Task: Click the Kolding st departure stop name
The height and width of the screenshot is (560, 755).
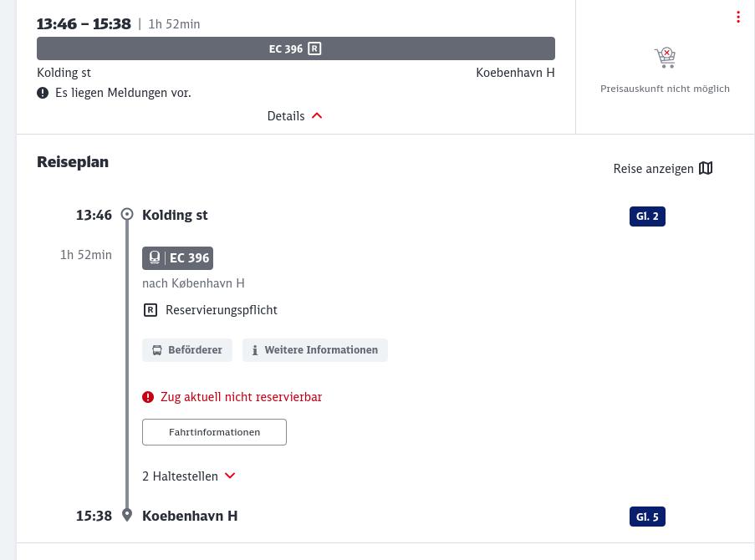Action: point(175,215)
